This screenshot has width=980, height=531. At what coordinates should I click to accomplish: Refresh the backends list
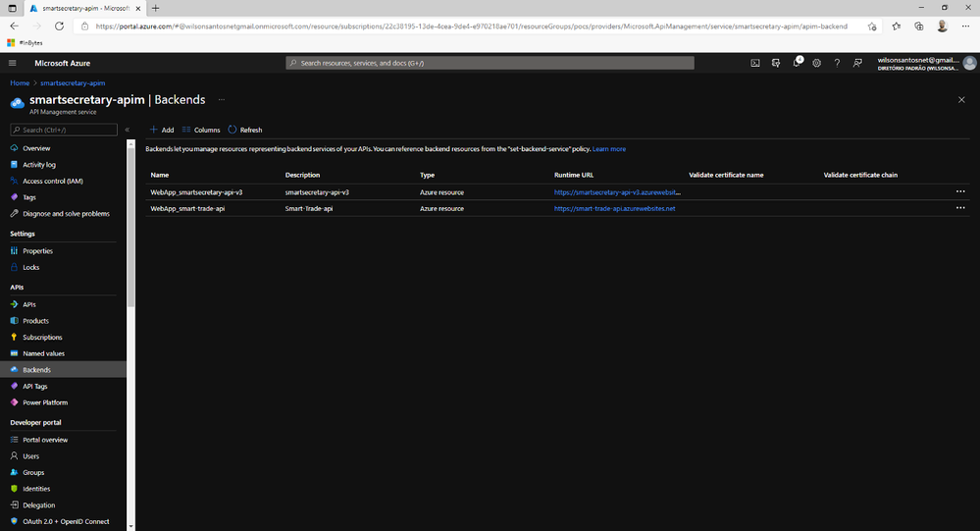245,130
